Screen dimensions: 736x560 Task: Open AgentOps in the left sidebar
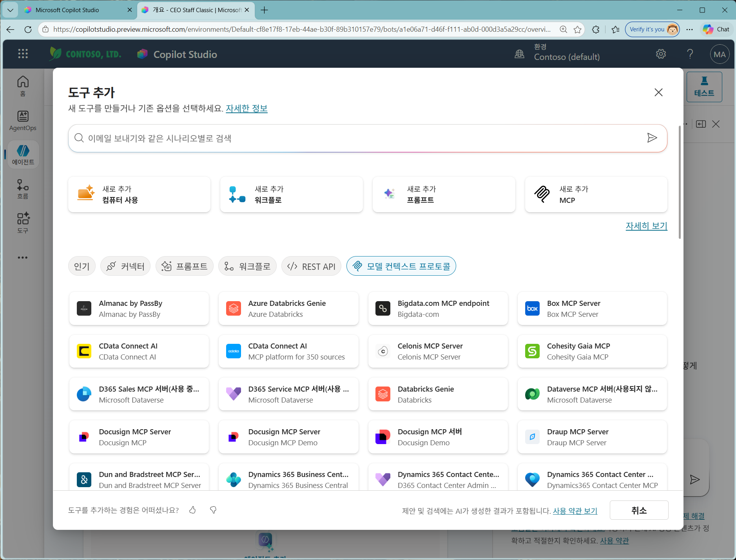(x=23, y=121)
